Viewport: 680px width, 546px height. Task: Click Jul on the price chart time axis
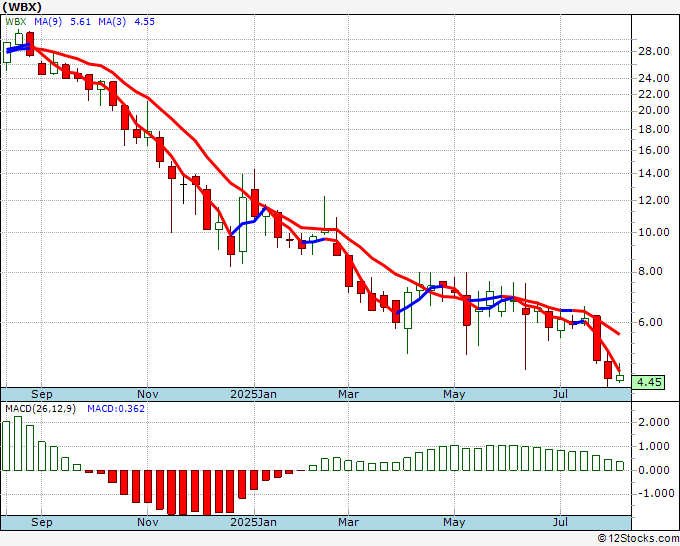pyautogui.click(x=560, y=394)
